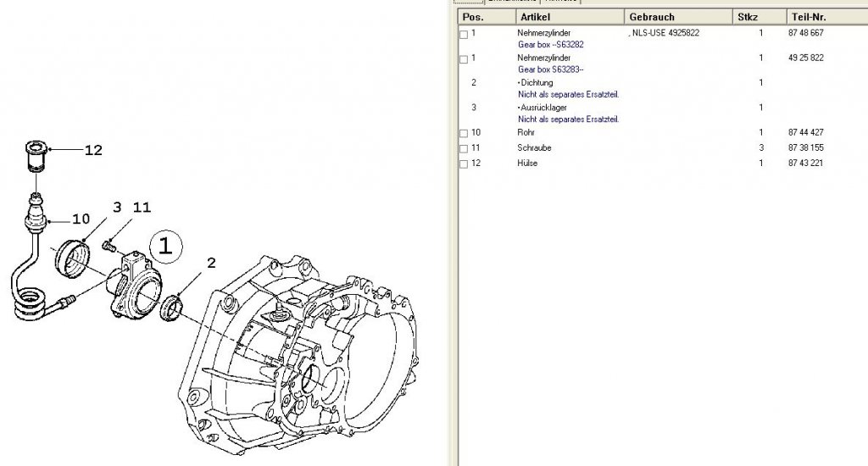Tick the checkbox for Nehmerzylinder 49 25 822

(464, 59)
